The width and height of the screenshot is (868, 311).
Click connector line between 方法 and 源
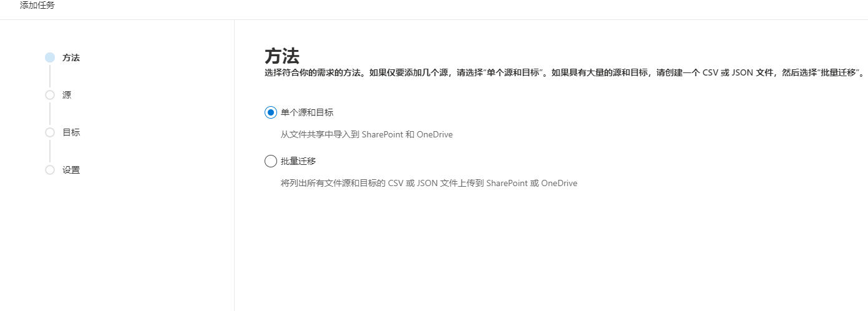[50, 76]
